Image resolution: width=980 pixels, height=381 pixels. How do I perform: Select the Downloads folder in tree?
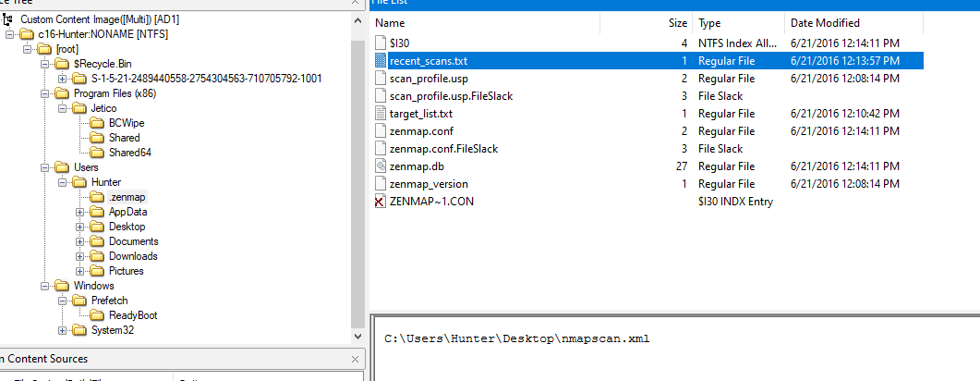[x=133, y=256]
